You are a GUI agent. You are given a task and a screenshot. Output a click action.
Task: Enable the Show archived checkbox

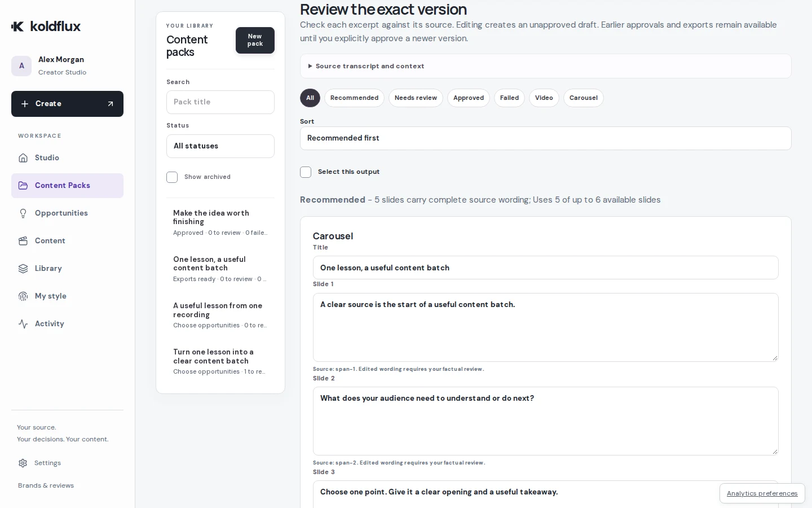[172, 177]
